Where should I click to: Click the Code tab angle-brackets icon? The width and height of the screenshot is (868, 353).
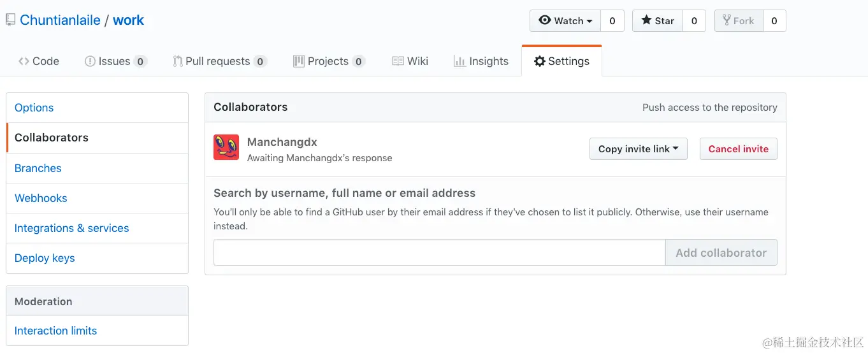click(24, 61)
